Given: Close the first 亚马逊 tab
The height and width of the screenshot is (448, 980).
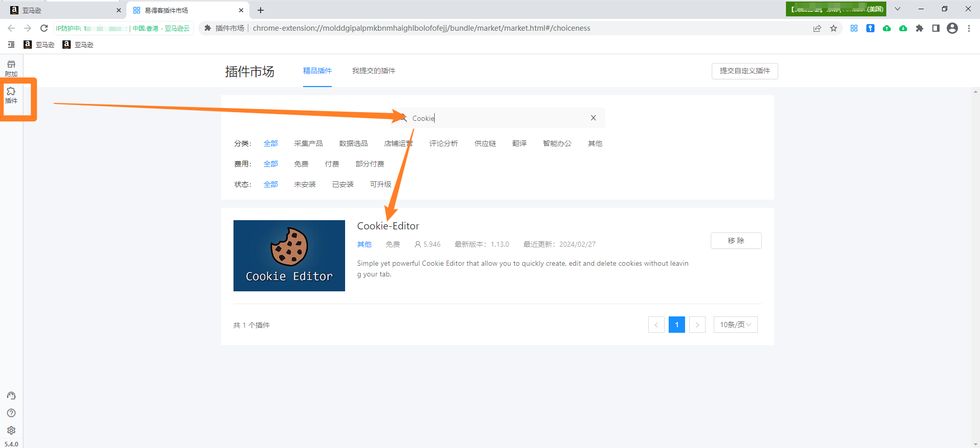Looking at the screenshot, I should [x=119, y=10].
